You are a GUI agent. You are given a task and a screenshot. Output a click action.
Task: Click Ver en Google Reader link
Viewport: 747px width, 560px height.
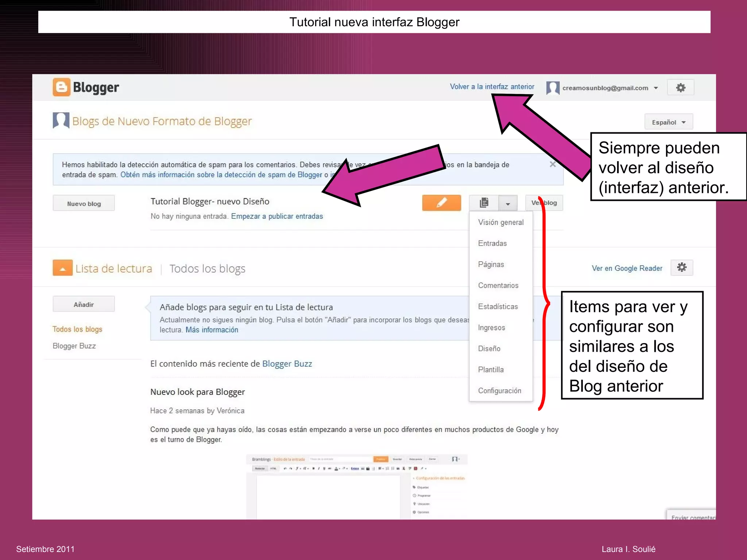tap(627, 268)
